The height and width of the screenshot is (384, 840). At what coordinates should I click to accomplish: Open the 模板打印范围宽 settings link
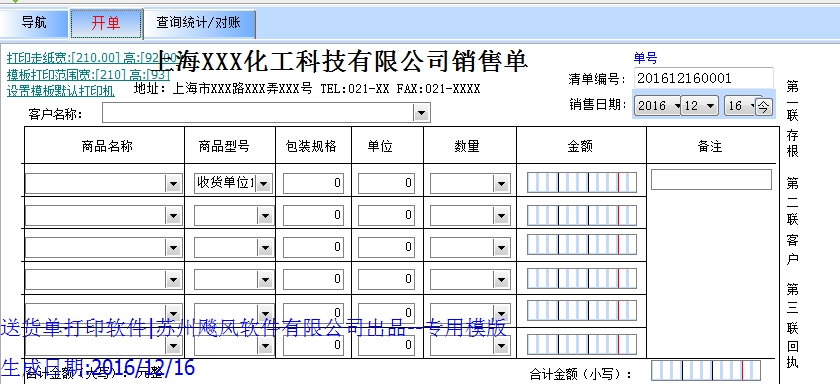point(88,74)
